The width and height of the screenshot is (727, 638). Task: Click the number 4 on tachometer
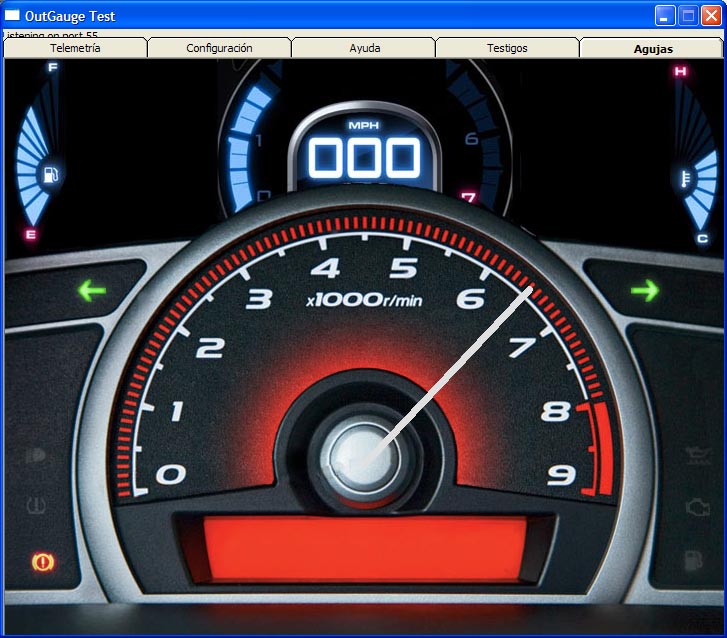325,268
